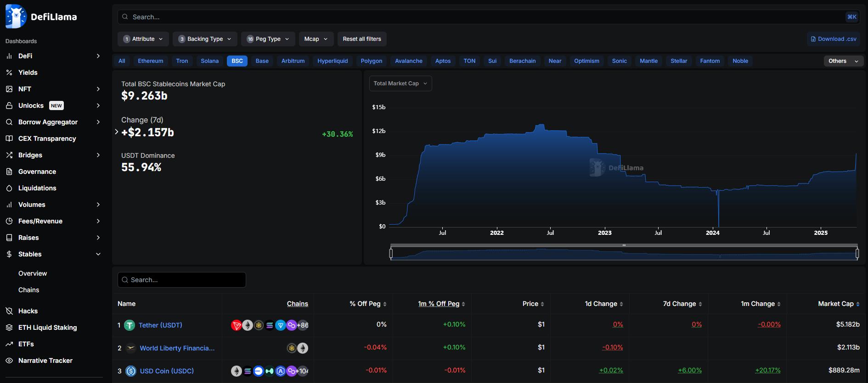Click the Liquidations droplet icon

pyautogui.click(x=9, y=188)
